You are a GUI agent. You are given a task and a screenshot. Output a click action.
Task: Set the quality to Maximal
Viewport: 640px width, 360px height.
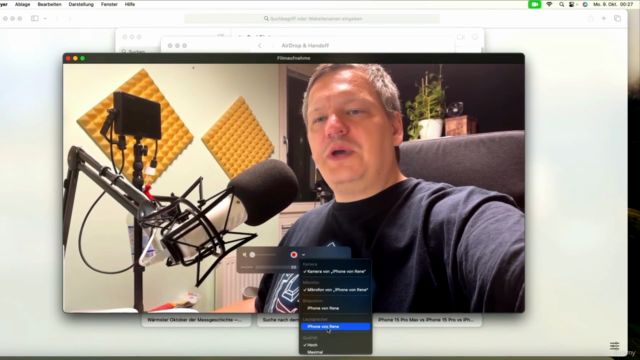pyautogui.click(x=336, y=352)
